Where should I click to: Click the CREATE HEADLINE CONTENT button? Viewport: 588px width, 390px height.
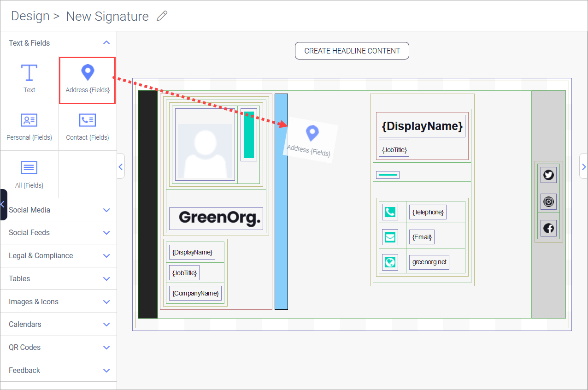(x=352, y=51)
